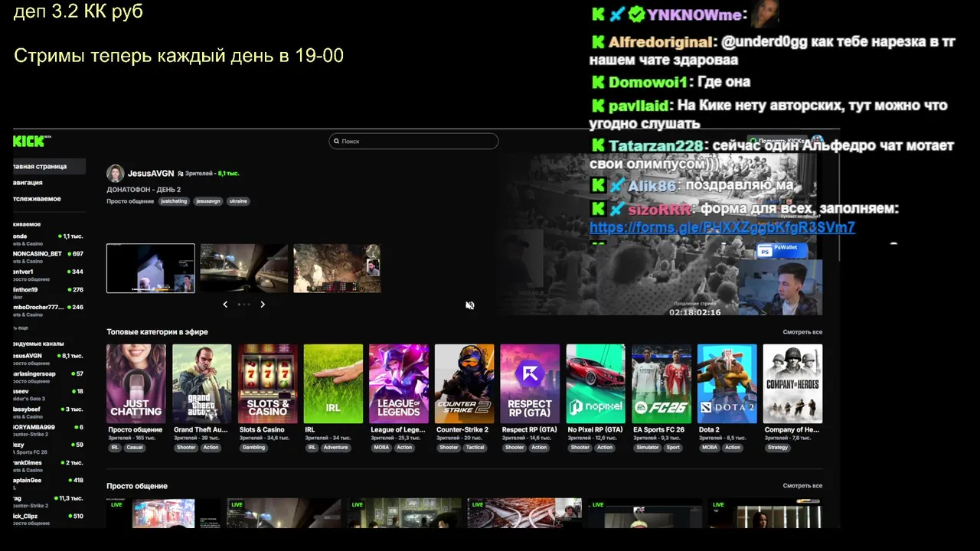The height and width of the screenshot is (551, 980).
Task: Select the ukraine tag
Action: 238,201
